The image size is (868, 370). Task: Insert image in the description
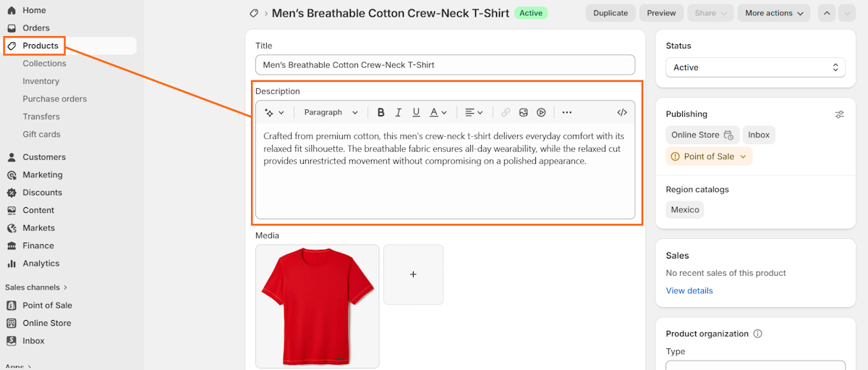(x=524, y=112)
